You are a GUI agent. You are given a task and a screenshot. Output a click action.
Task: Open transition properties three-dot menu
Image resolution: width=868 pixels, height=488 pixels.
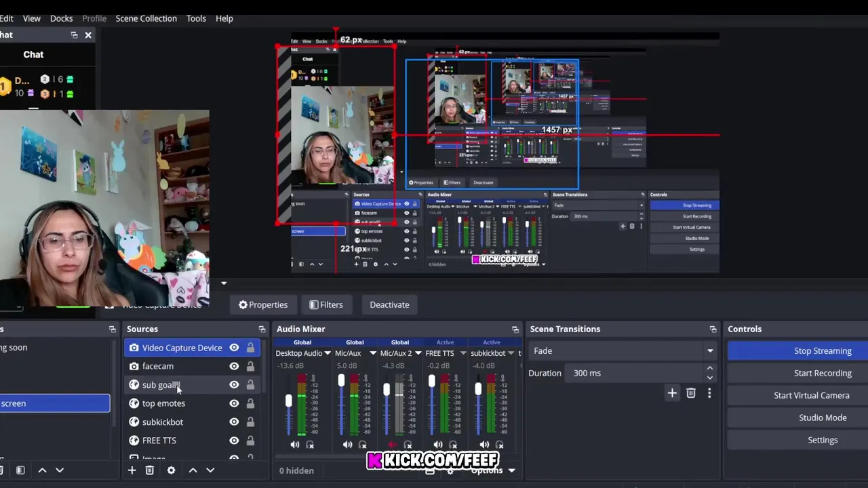coord(709,393)
